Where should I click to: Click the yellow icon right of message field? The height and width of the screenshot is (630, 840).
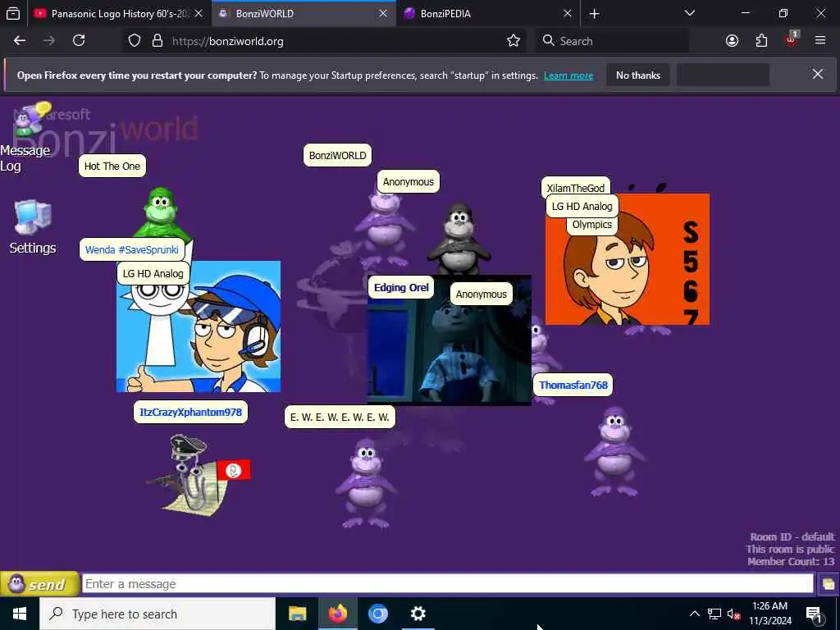828,583
